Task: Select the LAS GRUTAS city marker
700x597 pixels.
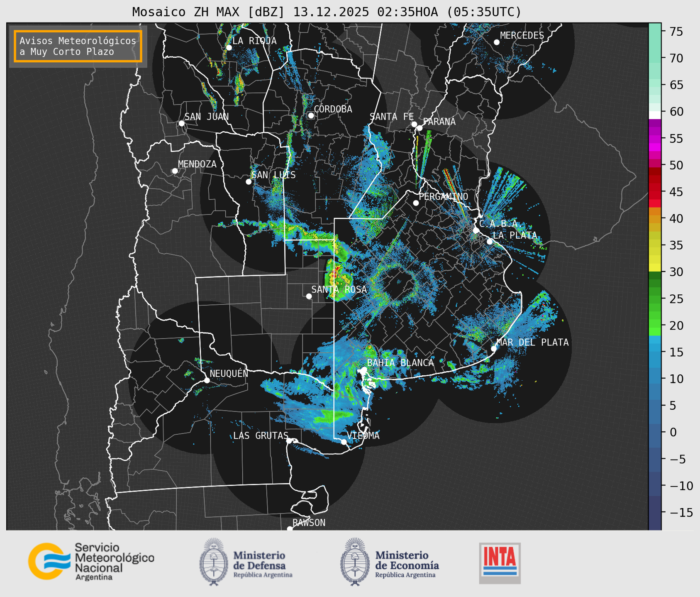Action: click(x=289, y=440)
